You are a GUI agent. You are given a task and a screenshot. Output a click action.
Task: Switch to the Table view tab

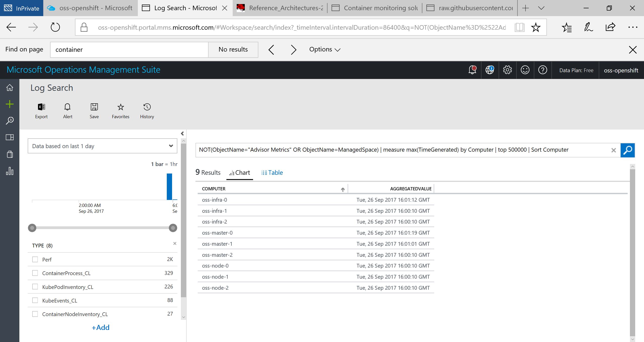[272, 173]
